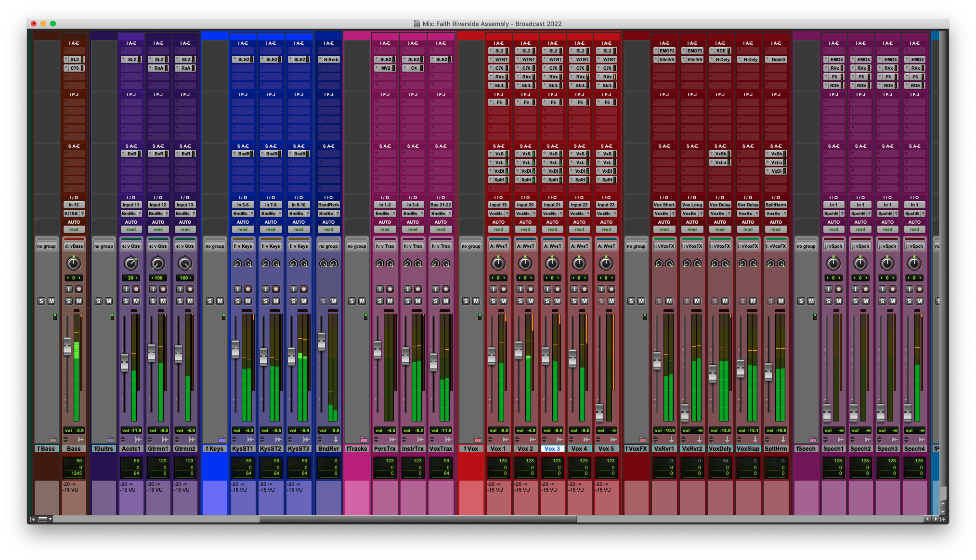
Task: Open the In 12 input selector on the Bass track
Action: click(x=75, y=204)
